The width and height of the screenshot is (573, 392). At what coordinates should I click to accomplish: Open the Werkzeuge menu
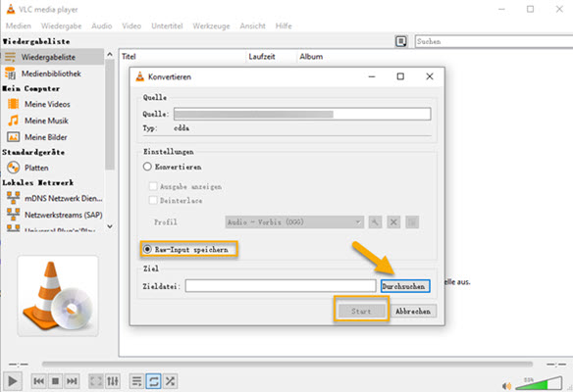211,25
